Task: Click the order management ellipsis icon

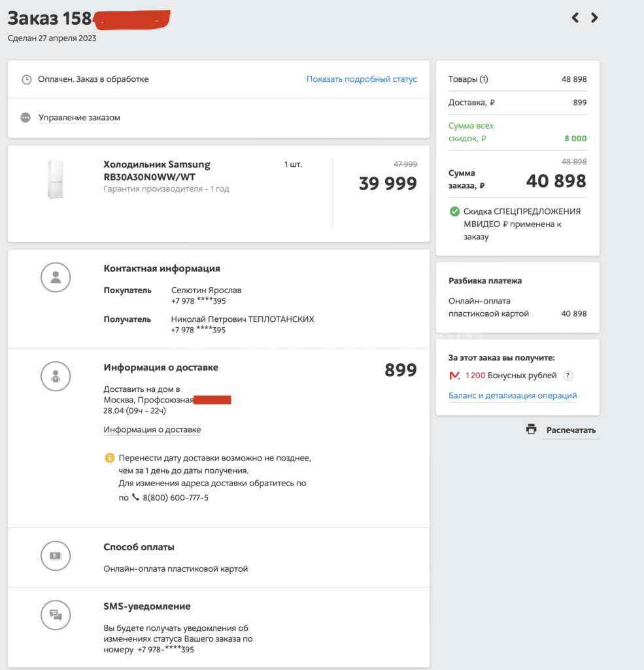Action: pos(25,118)
